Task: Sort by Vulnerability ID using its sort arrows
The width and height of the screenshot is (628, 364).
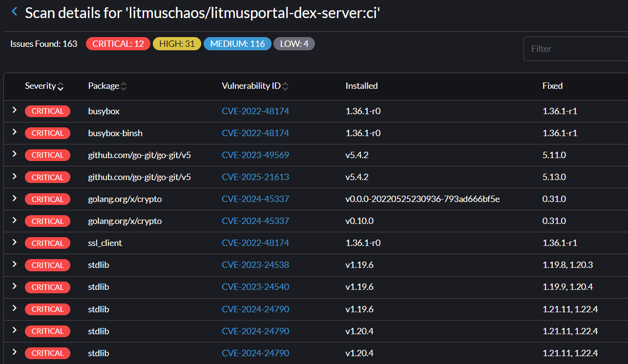Action: (x=285, y=86)
